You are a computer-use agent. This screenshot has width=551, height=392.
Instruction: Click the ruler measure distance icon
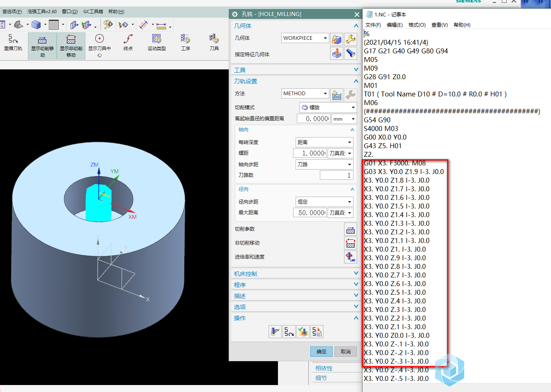(161, 26)
